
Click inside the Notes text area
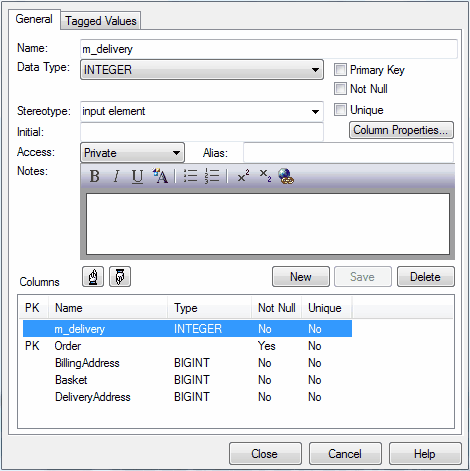coord(268,224)
